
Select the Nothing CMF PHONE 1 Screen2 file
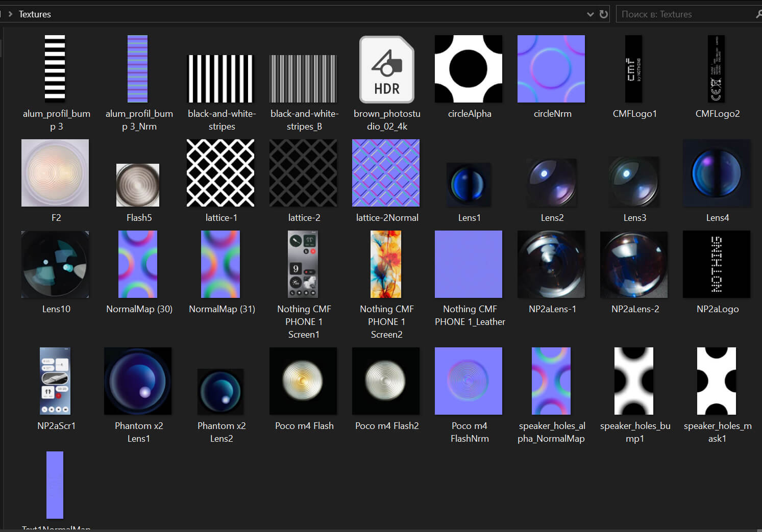[386, 264]
